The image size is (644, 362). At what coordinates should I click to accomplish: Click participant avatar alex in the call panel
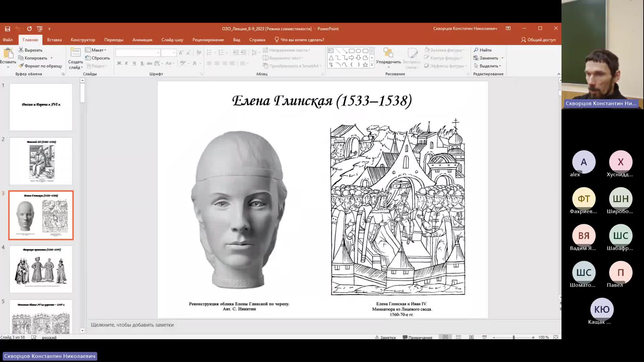(x=584, y=162)
